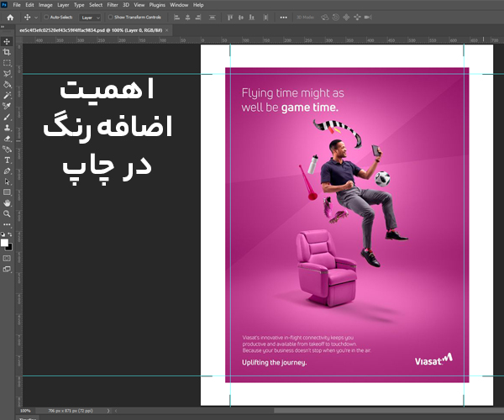504x420 pixels.
Task: Swap foreground and background colors
Action: coord(10,234)
